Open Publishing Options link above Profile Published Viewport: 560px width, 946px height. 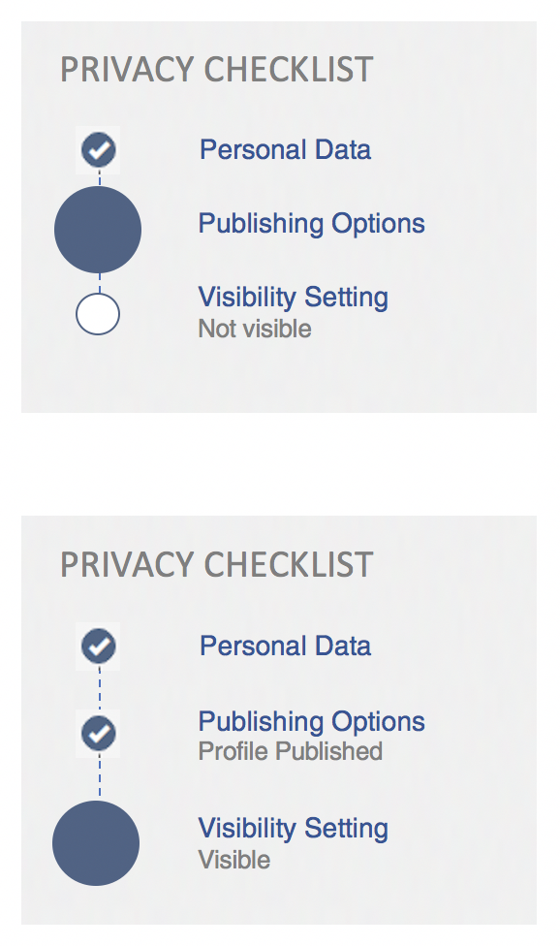pyautogui.click(x=312, y=721)
